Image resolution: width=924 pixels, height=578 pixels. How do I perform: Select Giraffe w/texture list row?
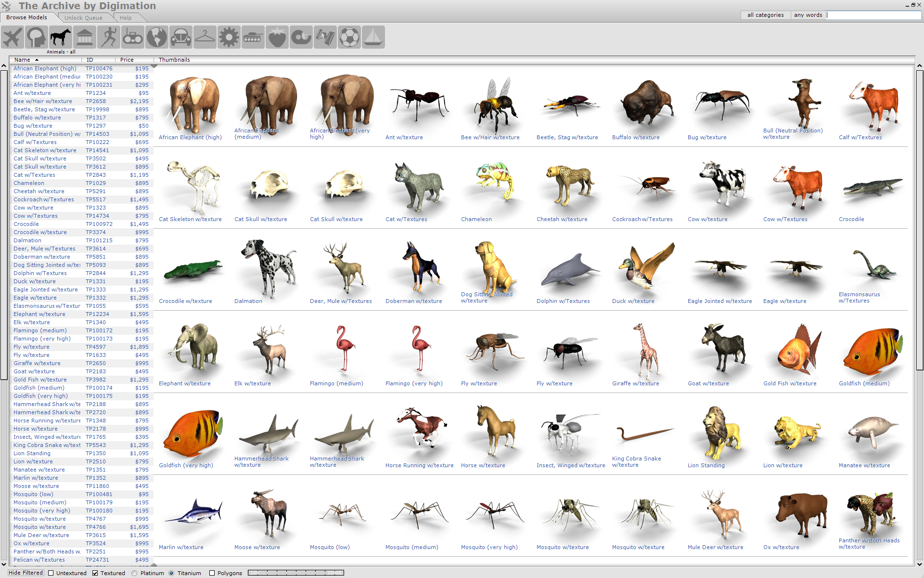click(81, 363)
